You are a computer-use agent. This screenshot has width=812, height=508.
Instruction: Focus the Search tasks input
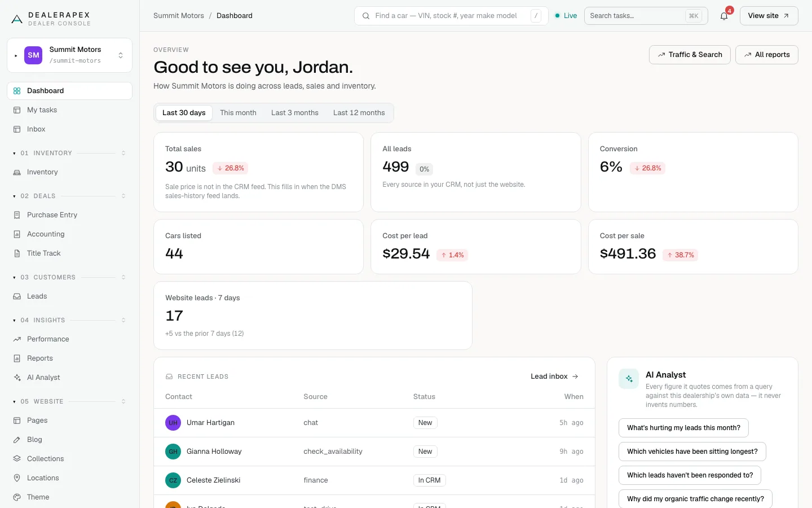646,16
